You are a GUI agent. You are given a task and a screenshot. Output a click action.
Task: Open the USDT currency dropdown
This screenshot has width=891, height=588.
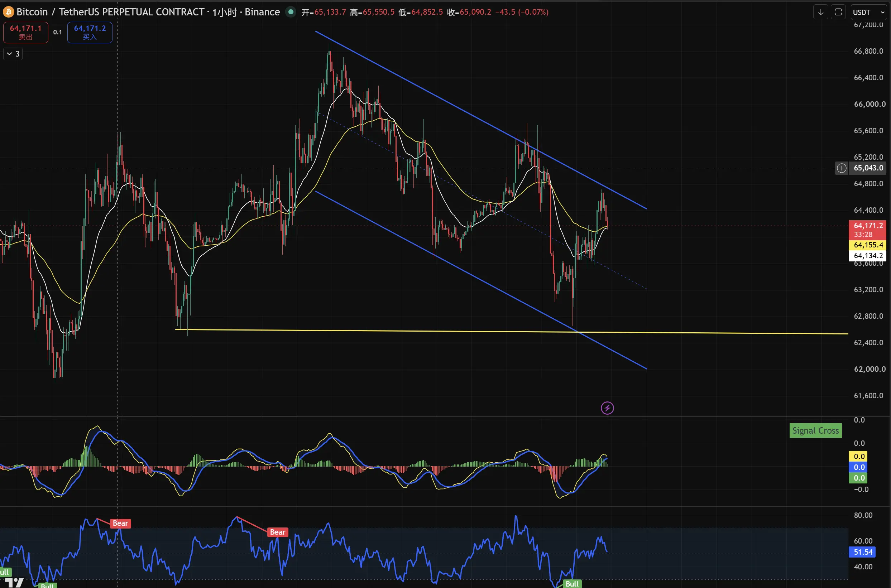click(868, 13)
